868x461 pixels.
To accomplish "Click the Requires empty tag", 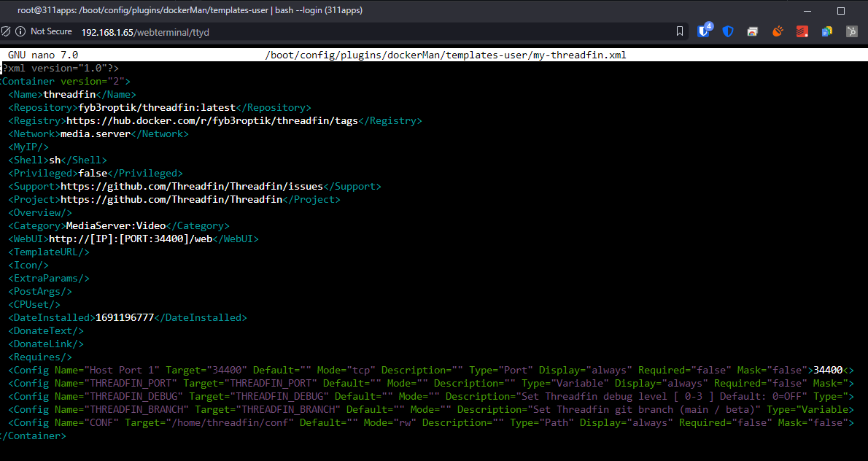I will (x=40, y=357).
